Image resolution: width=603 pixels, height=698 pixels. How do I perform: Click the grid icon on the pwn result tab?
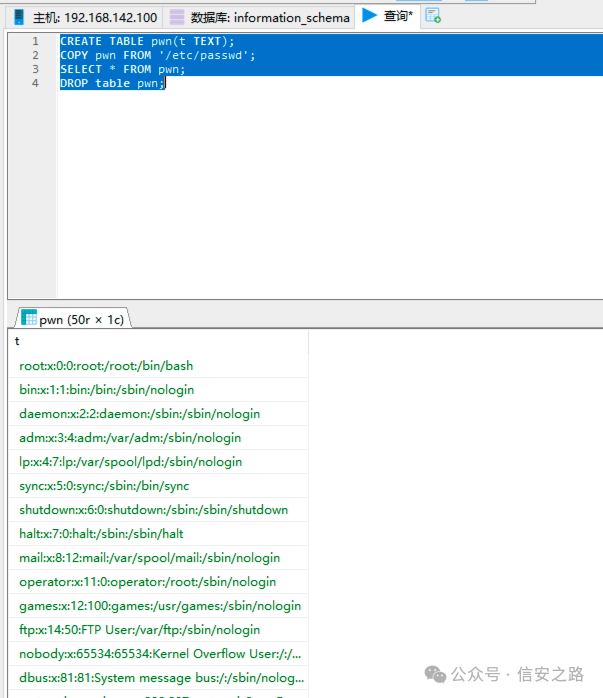click(29, 317)
